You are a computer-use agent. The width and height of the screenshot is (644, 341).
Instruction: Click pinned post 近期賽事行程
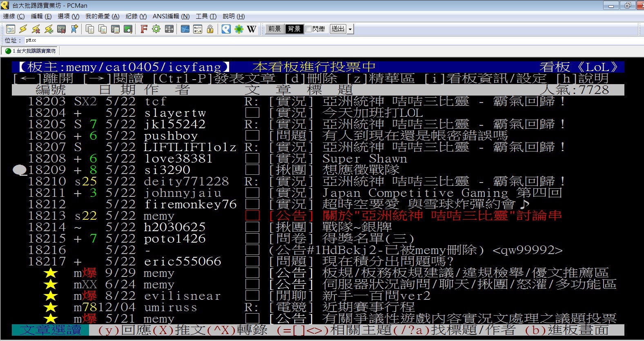click(368, 307)
